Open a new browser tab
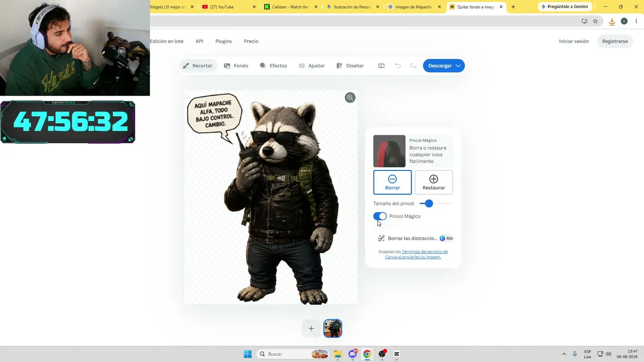 pyautogui.click(x=513, y=7)
